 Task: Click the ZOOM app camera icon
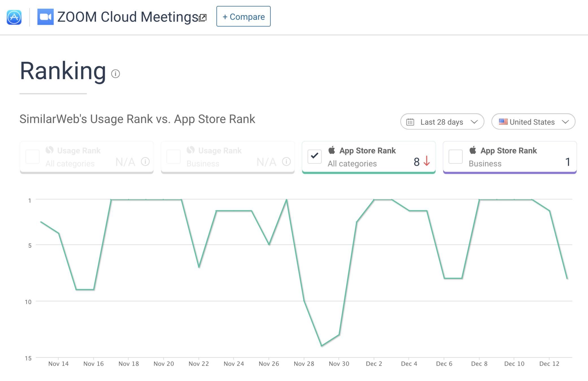point(45,17)
